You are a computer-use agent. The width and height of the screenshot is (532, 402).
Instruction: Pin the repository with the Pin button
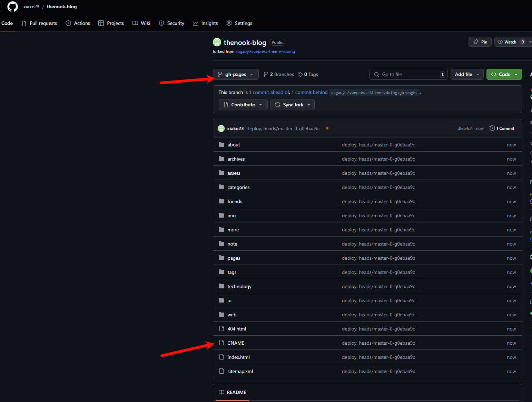click(x=480, y=42)
